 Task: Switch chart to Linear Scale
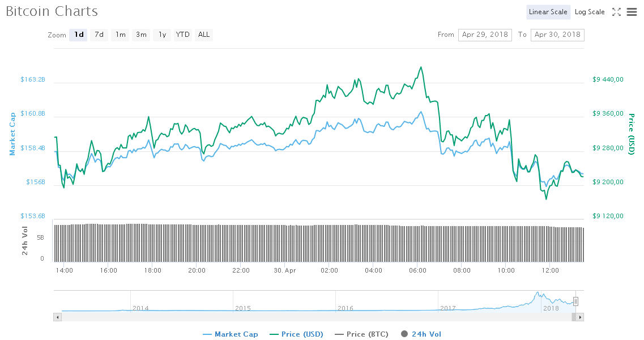click(548, 12)
